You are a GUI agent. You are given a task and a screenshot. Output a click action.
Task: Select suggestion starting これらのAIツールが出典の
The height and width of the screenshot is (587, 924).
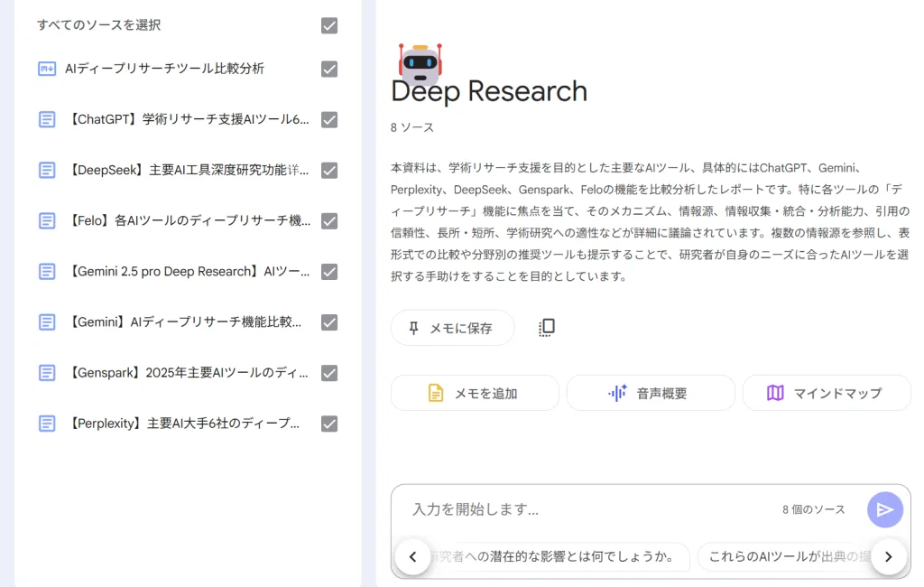[x=790, y=556]
